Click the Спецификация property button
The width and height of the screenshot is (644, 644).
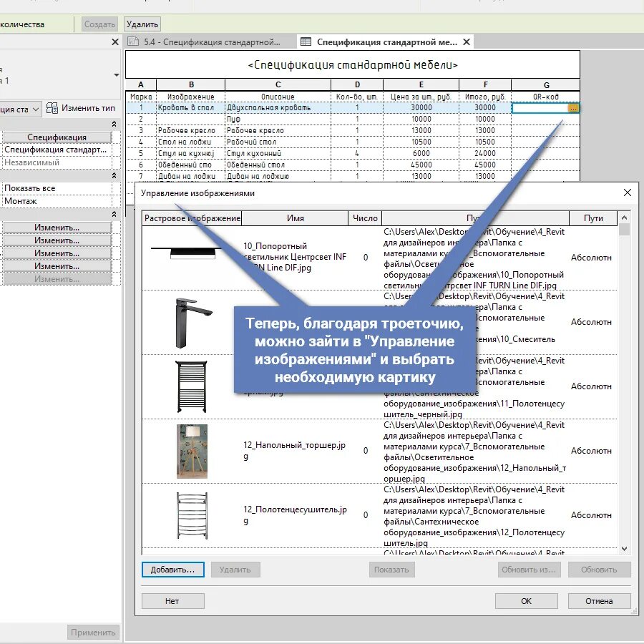click(57, 137)
